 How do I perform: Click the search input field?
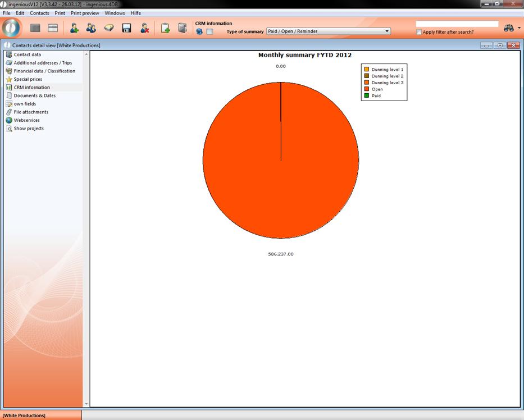457,24
